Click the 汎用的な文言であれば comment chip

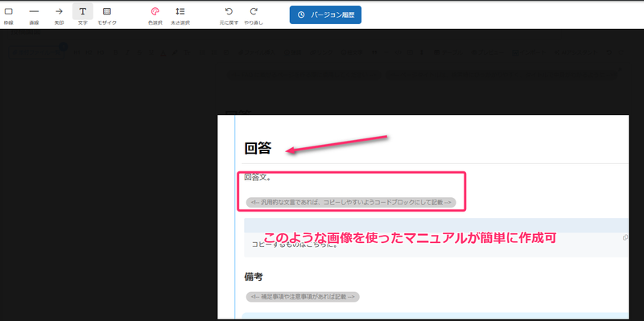(351, 202)
